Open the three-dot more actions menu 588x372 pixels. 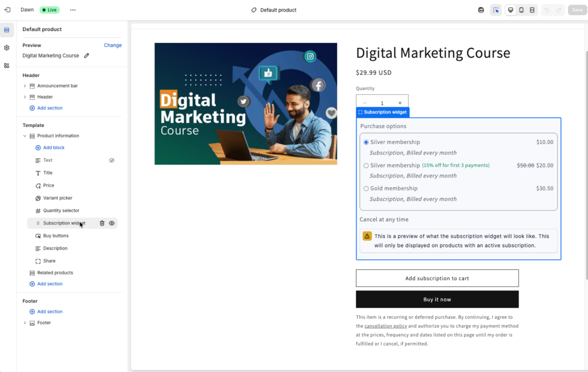[73, 10]
